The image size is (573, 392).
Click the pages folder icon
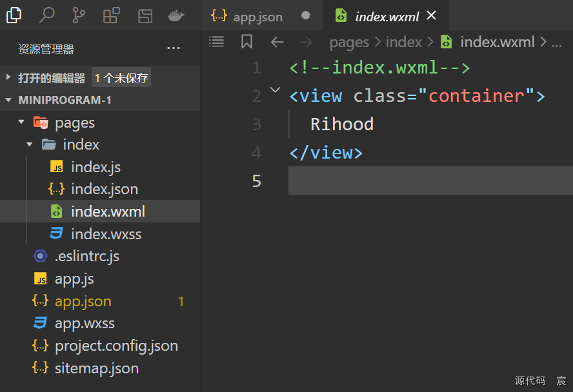coord(41,122)
